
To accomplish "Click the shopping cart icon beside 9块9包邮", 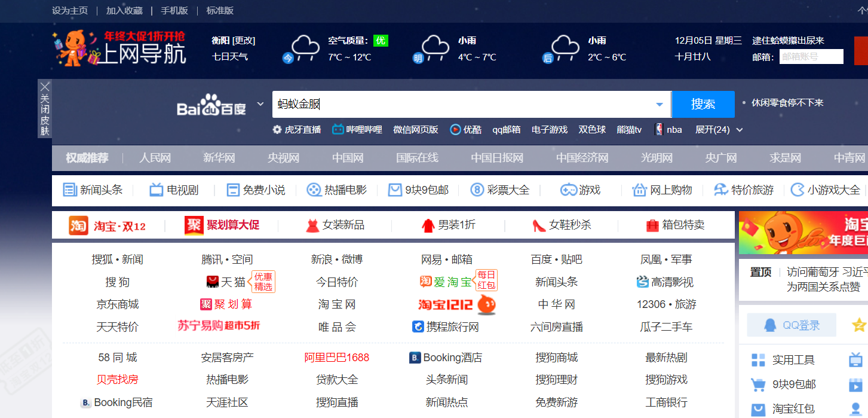I will [758, 385].
